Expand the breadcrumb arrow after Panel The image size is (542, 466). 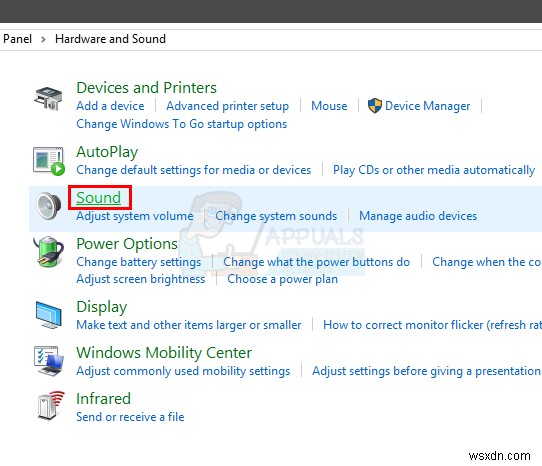pos(43,39)
